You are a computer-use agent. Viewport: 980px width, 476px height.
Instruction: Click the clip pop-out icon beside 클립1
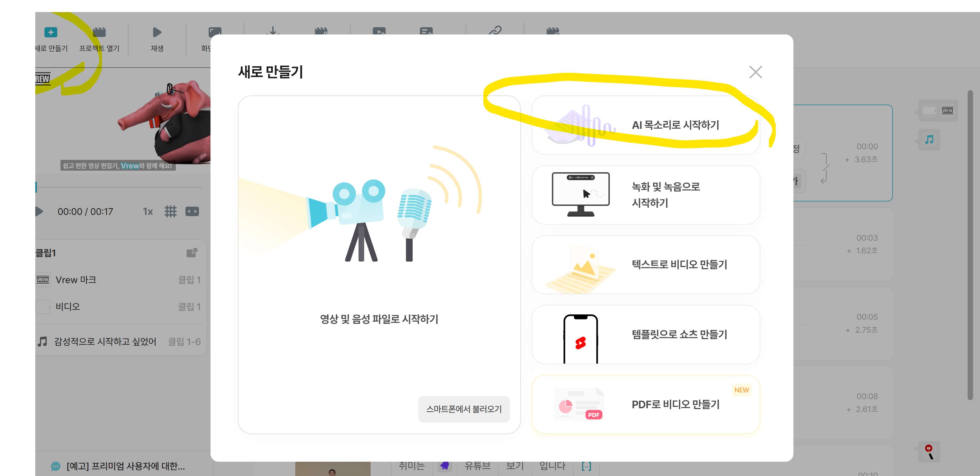192,253
